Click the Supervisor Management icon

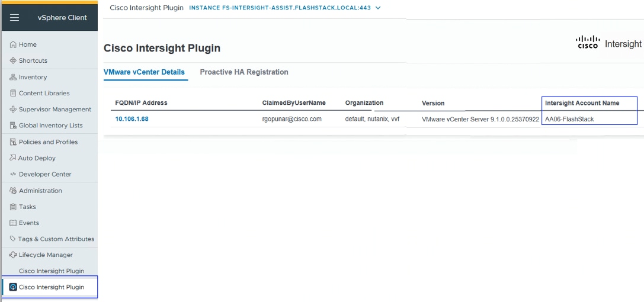click(13, 109)
